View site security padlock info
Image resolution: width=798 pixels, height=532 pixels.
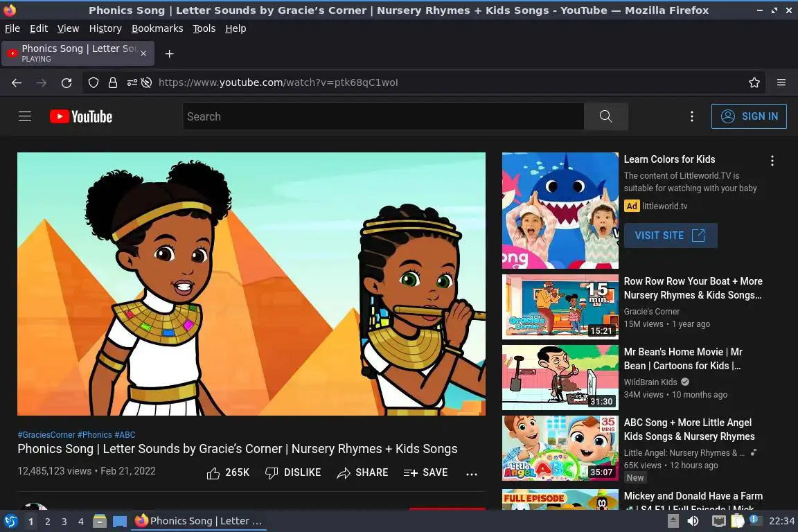point(113,82)
